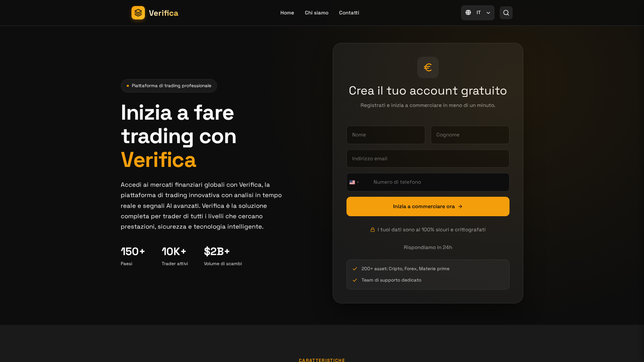Select Home in the navigation bar
The image size is (644, 362).
[x=287, y=13]
